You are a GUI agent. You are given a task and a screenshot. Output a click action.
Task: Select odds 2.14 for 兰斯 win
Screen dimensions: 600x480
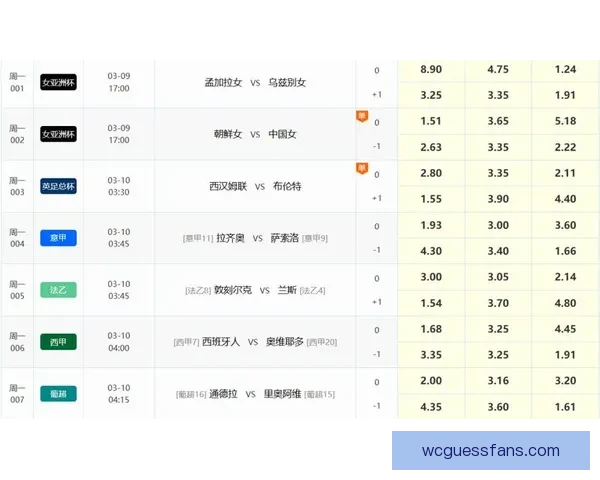tap(566, 277)
